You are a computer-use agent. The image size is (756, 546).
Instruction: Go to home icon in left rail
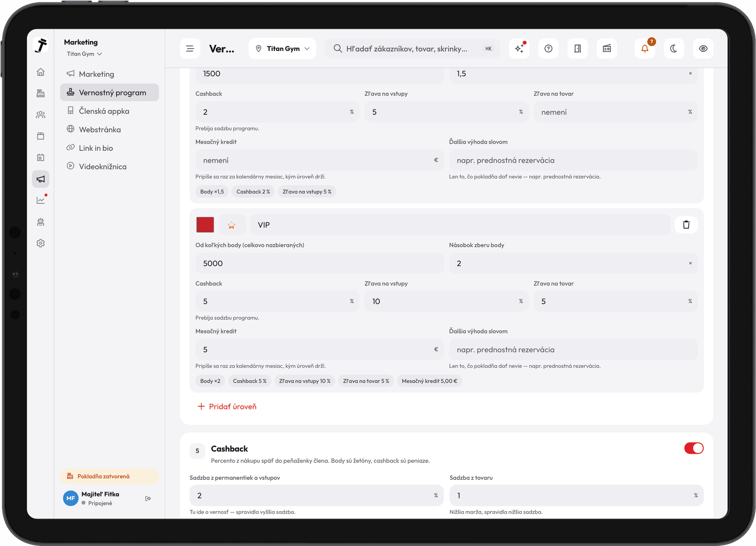tap(41, 72)
